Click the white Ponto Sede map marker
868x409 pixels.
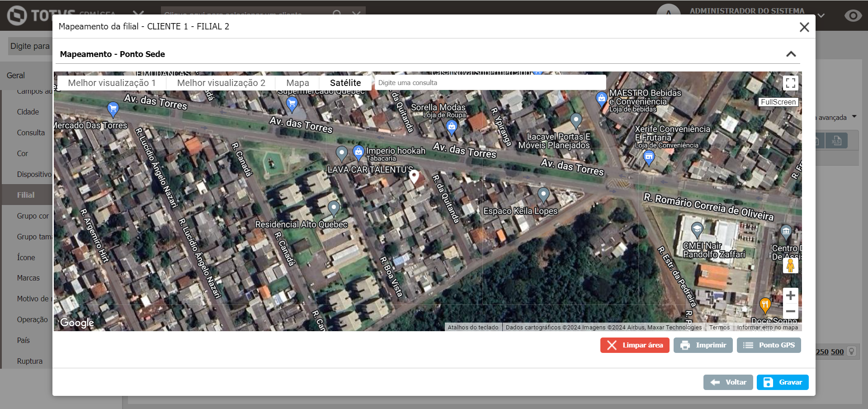tap(414, 176)
